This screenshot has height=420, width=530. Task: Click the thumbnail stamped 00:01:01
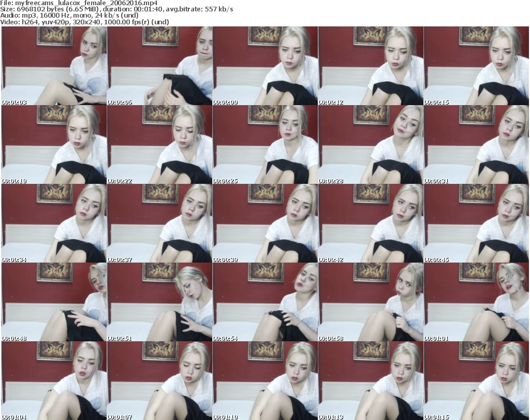coord(476,302)
